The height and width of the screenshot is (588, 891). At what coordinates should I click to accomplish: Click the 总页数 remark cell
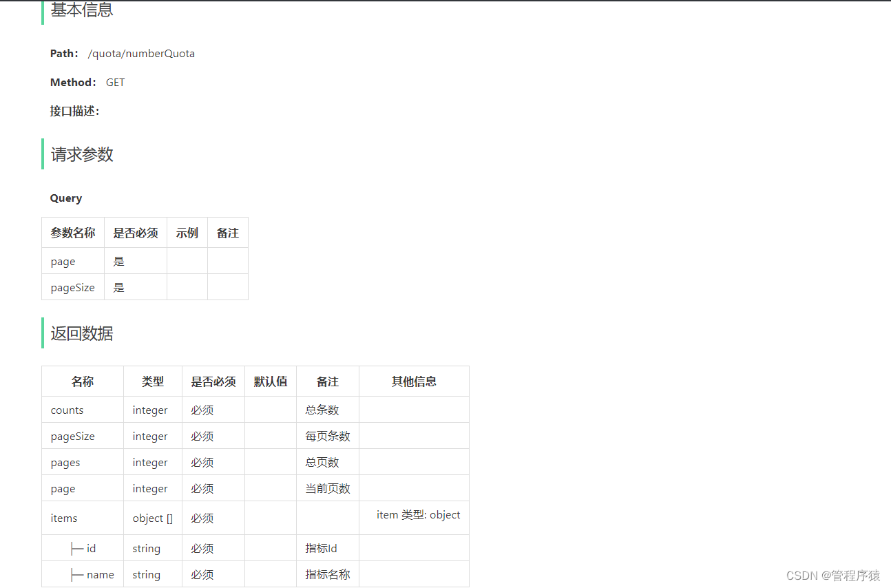328,463
